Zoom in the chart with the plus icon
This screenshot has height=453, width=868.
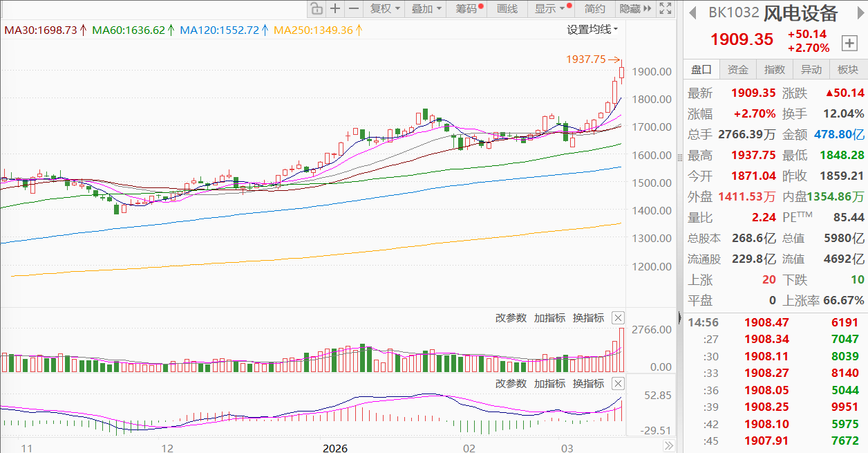(335, 9)
